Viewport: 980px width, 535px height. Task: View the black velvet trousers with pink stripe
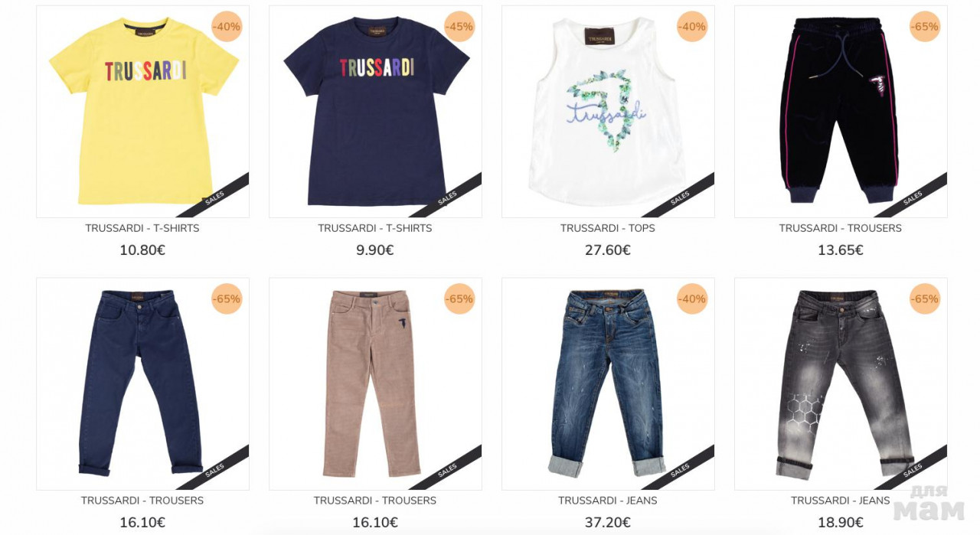click(x=841, y=112)
